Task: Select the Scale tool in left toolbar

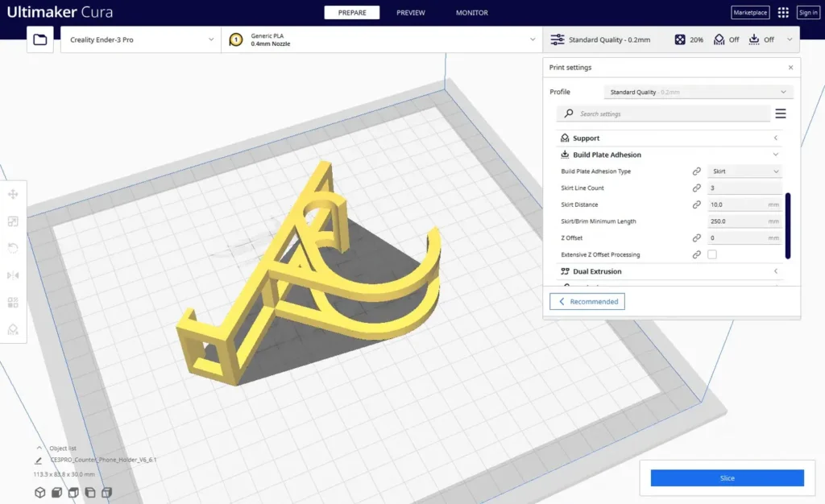Action: pyautogui.click(x=13, y=221)
